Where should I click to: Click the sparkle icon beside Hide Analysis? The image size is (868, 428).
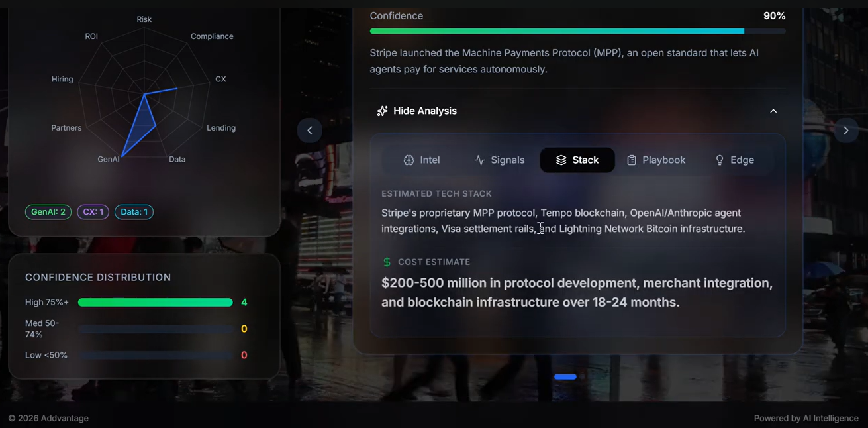382,111
